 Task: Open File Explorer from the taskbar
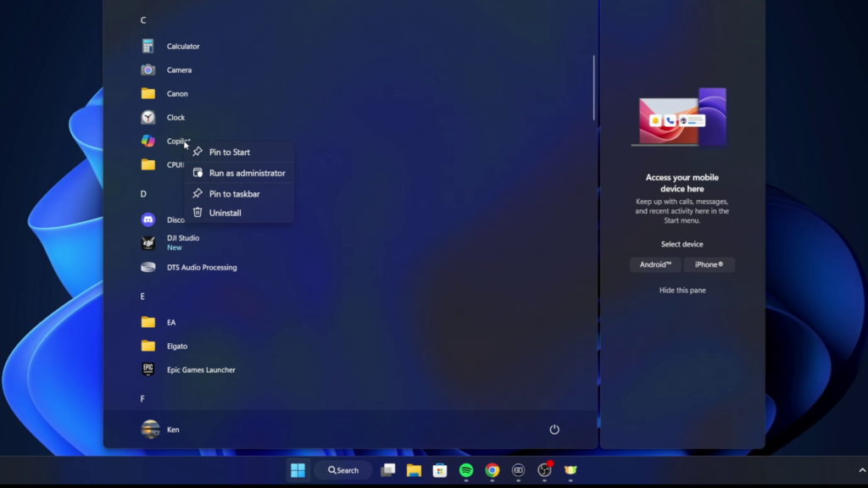click(x=414, y=470)
